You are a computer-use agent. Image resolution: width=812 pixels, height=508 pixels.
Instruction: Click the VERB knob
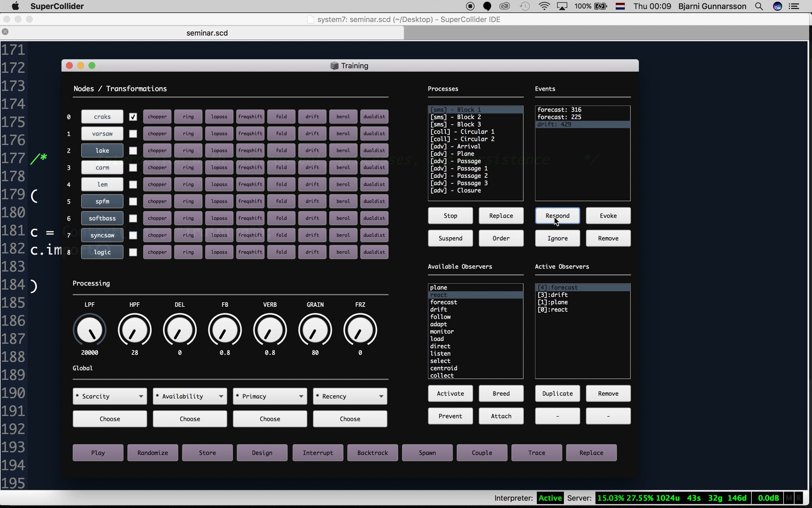tap(270, 330)
